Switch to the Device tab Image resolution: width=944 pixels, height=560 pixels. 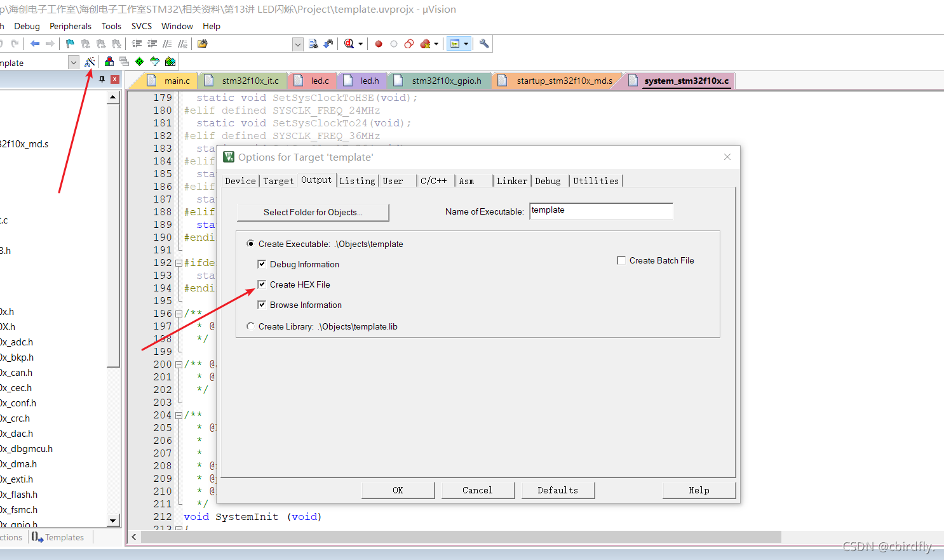pos(240,181)
